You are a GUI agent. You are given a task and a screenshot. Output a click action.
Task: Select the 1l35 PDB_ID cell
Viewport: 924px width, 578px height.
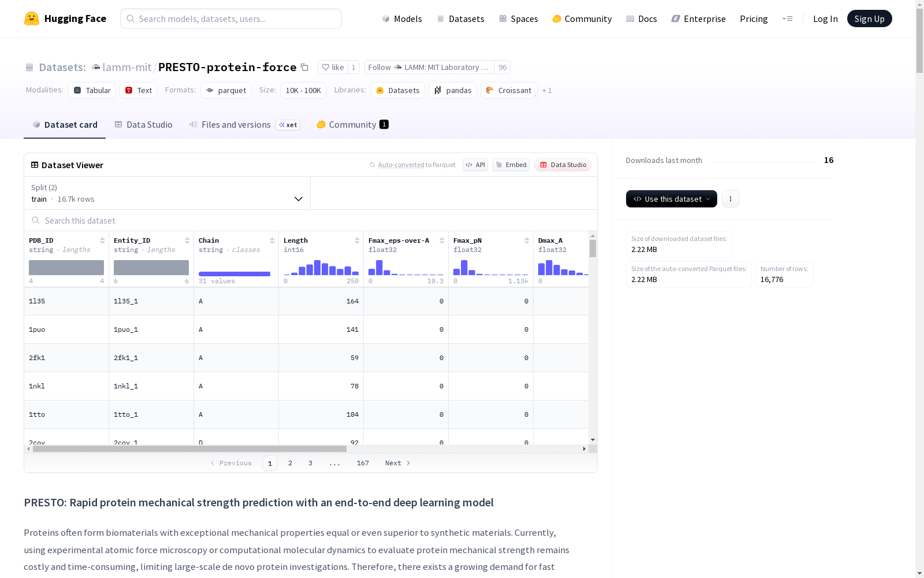[x=66, y=301]
